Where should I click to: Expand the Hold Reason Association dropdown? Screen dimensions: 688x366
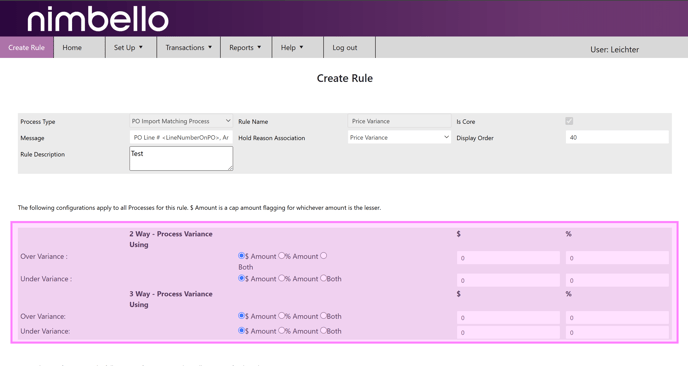tap(399, 137)
